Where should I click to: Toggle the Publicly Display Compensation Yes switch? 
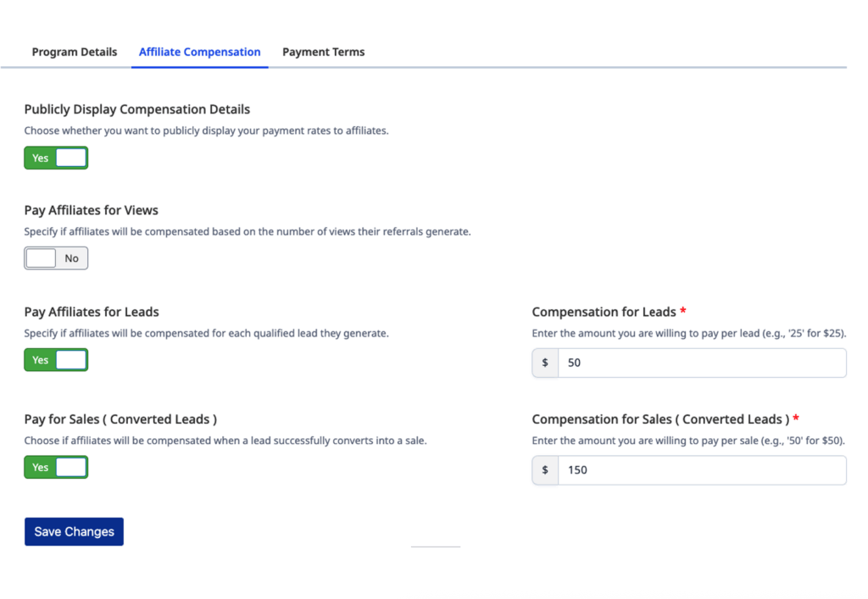click(56, 158)
